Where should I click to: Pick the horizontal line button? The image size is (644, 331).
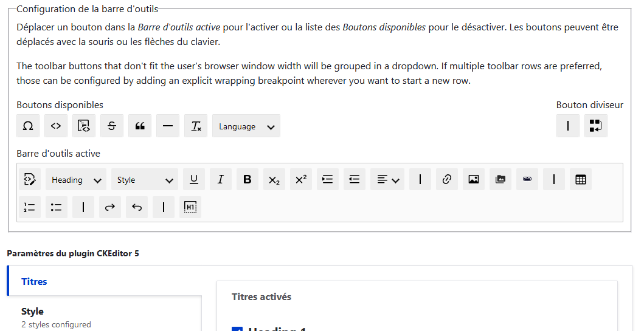168,126
